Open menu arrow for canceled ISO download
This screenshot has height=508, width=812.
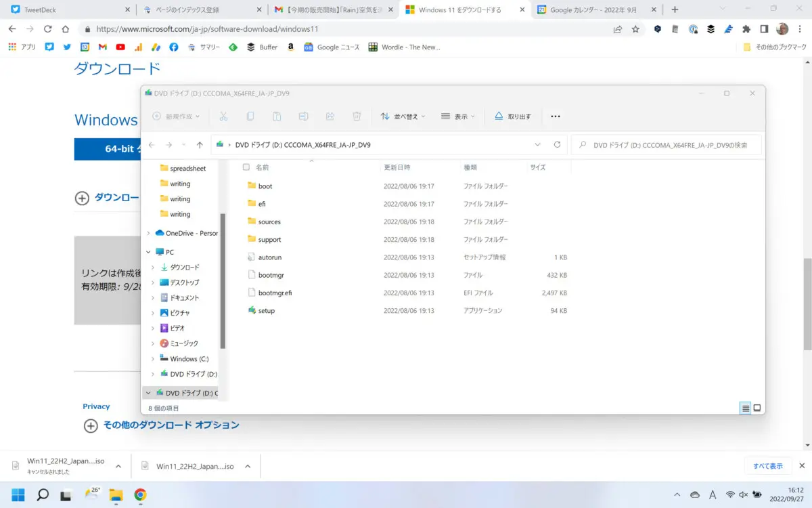[x=118, y=467]
